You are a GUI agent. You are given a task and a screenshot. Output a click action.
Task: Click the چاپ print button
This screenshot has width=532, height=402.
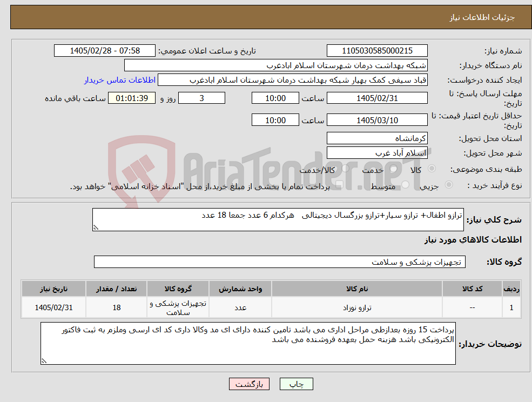point(296,384)
